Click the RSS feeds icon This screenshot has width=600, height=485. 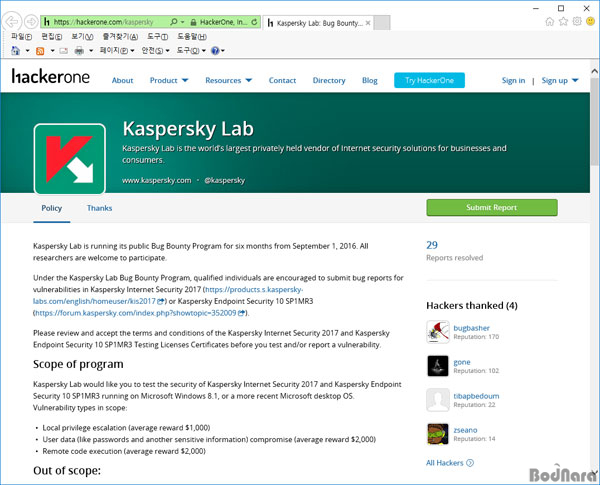(40, 51)
